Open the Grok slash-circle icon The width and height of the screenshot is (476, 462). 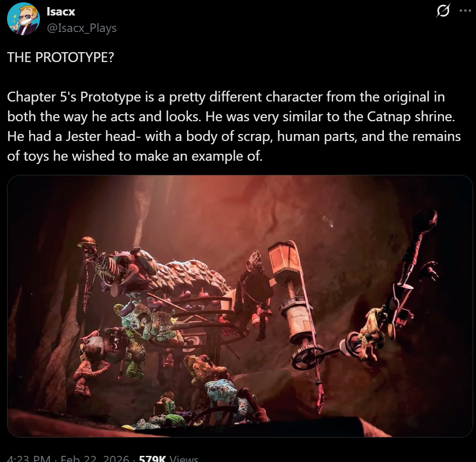pyautogui.click(x=443, y=11)
